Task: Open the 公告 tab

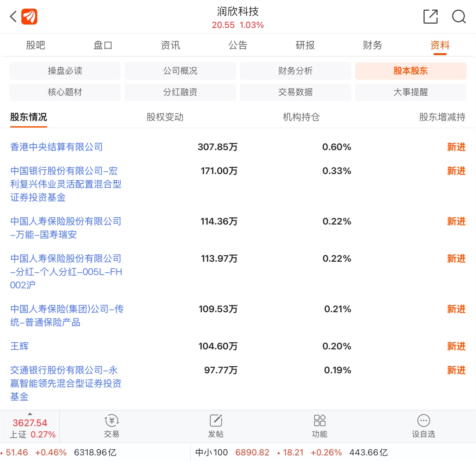Action: tap(238, 45)
